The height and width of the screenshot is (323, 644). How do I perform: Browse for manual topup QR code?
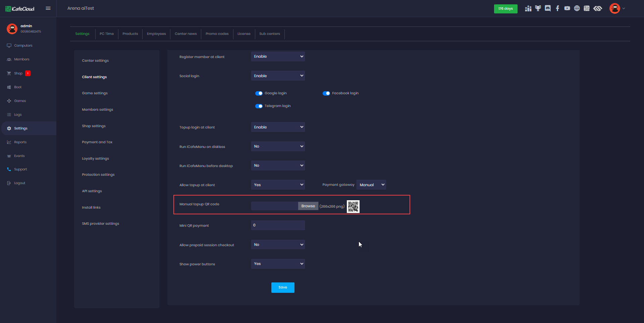[308, 206]
